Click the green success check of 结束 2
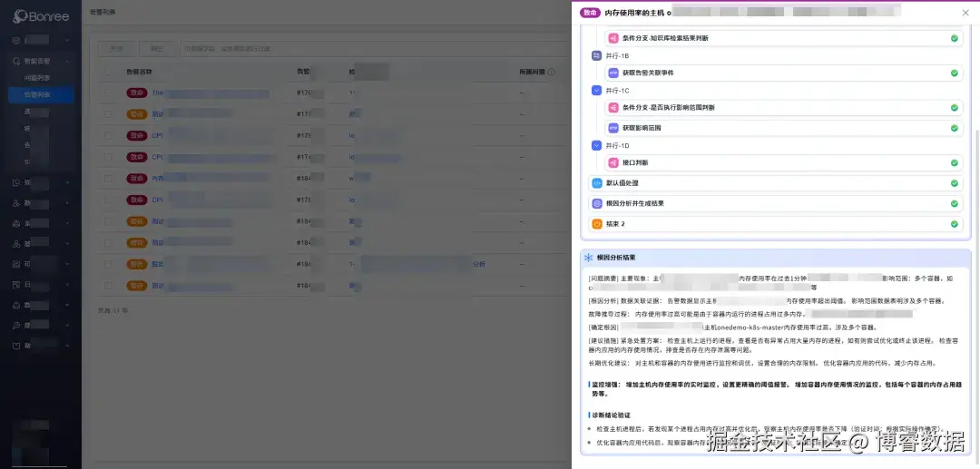Viewport: 980px width, 469px height. (955, 223)
